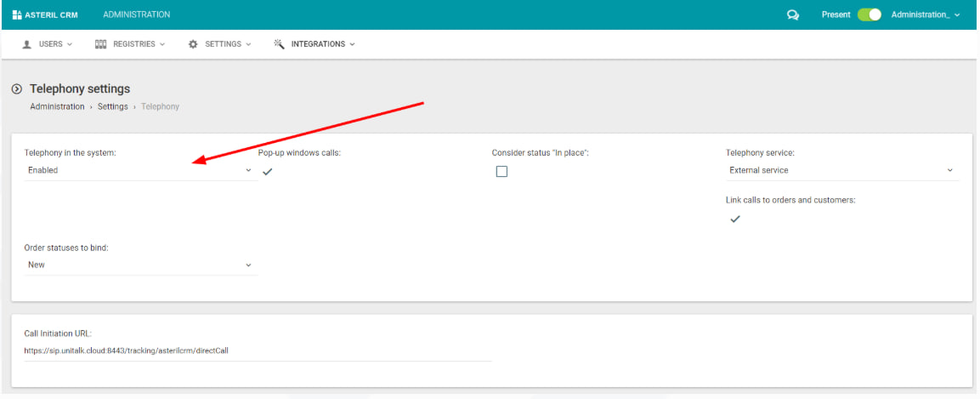980x399 pixels.
Task: Enable Consider status "In place" checkbox
Action: pos(501,171)
